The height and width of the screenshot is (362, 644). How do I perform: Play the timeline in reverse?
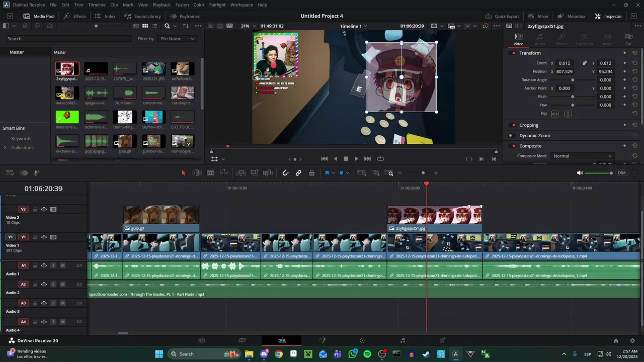click(336, 159)
